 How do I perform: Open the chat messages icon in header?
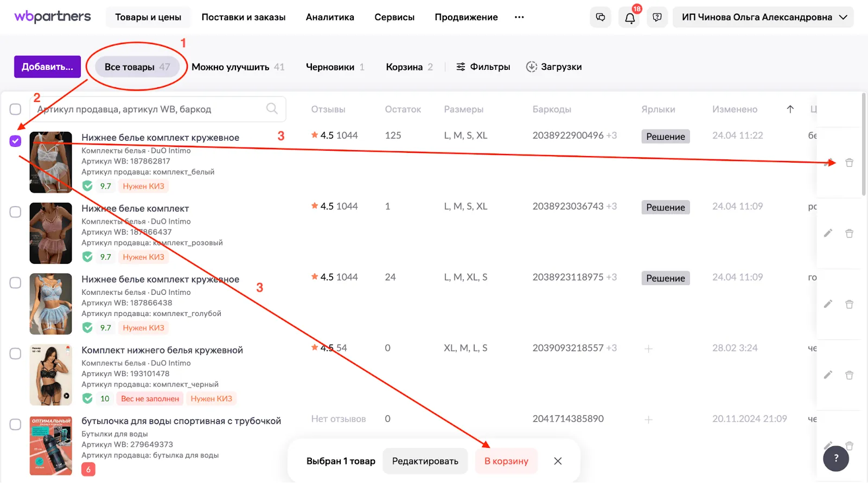click(601, 17)
